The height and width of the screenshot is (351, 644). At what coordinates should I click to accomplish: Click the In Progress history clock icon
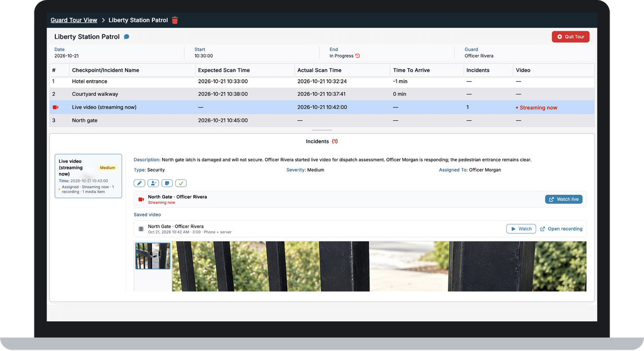pos(358,56)
